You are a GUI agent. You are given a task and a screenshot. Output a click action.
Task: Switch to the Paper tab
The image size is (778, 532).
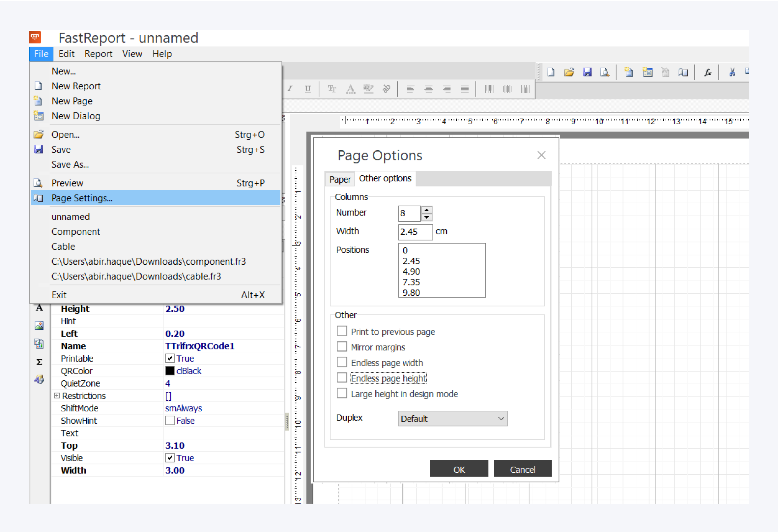(340, 179)
